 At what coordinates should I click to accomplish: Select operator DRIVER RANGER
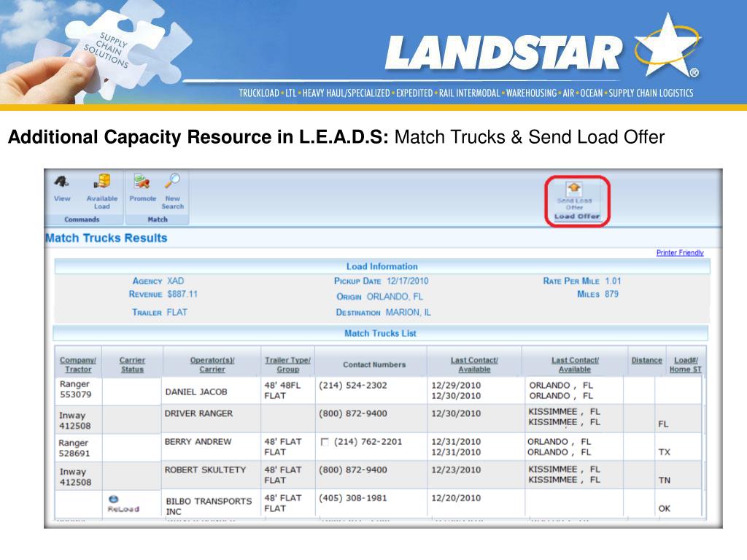click(198, 413)
